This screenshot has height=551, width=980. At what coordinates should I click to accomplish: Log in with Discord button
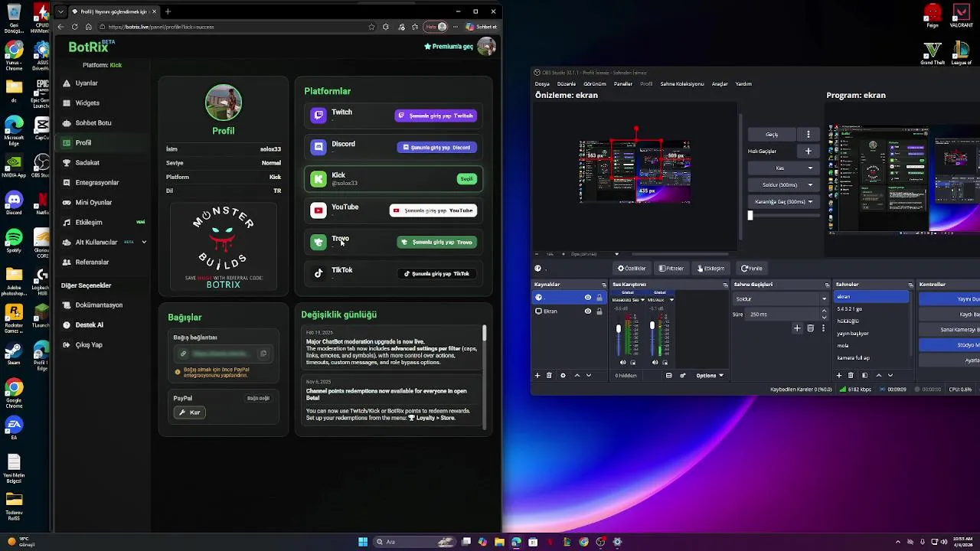pos(437,147)
